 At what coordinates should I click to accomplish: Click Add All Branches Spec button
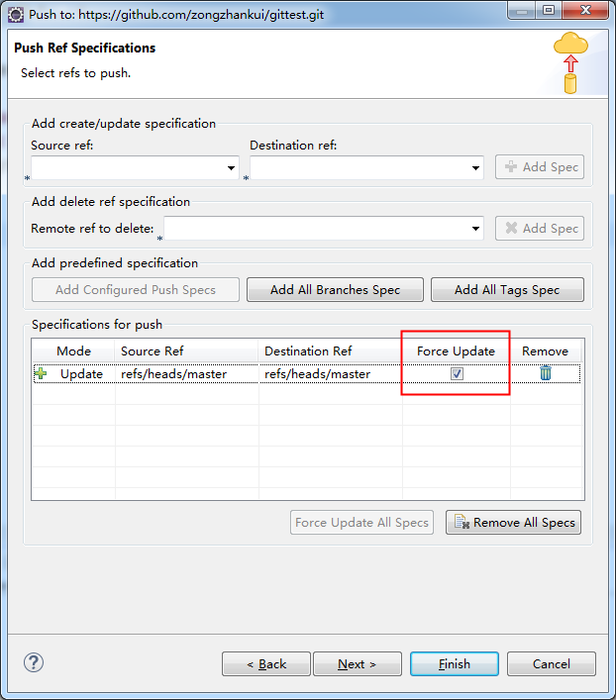(x=335, y=290)
